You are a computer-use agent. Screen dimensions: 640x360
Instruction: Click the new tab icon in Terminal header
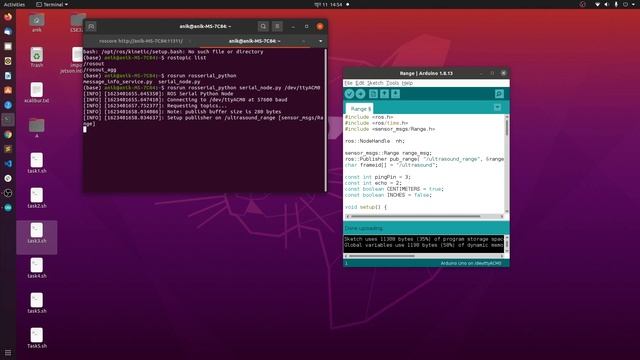91,27
